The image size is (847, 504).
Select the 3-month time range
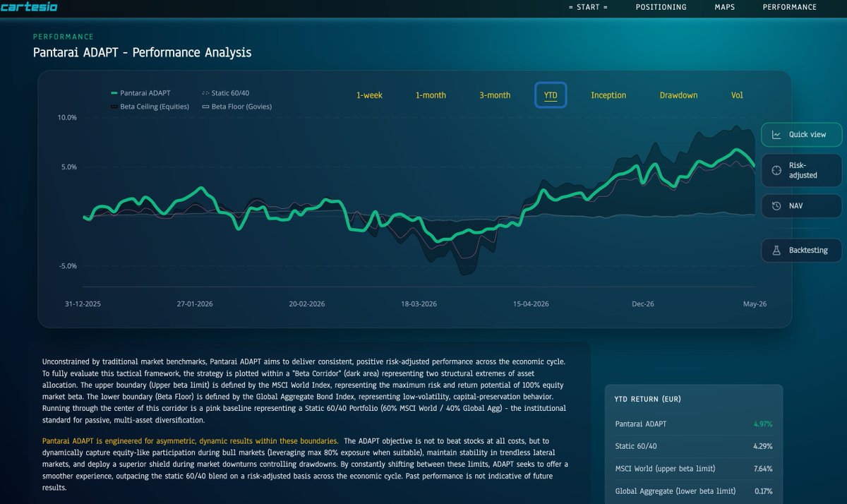(495, 95)
